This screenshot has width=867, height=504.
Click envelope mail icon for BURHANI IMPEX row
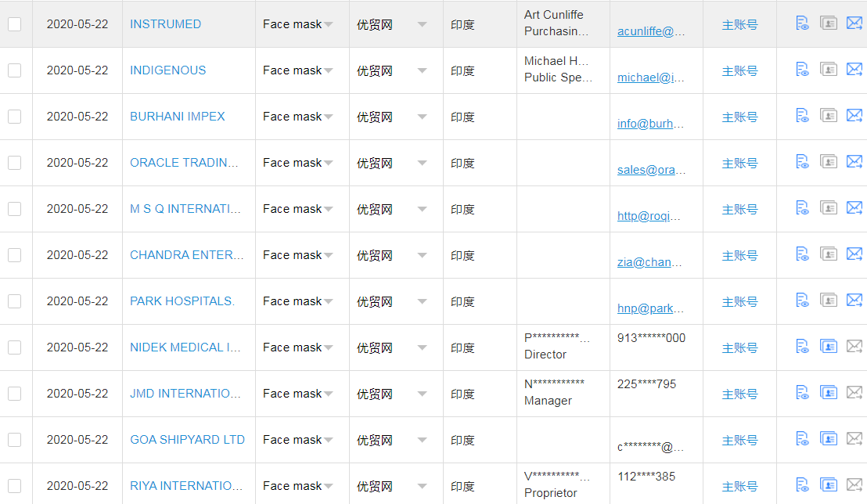click(854, 116)
